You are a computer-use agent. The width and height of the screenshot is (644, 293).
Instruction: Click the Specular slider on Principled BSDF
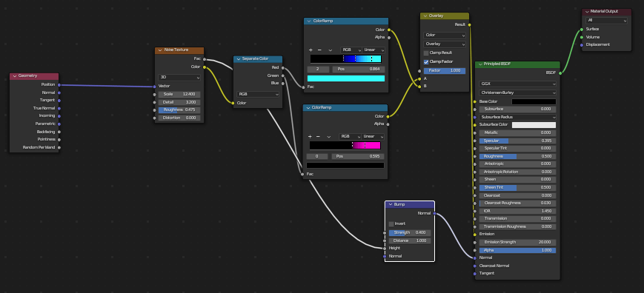point(517,141)
